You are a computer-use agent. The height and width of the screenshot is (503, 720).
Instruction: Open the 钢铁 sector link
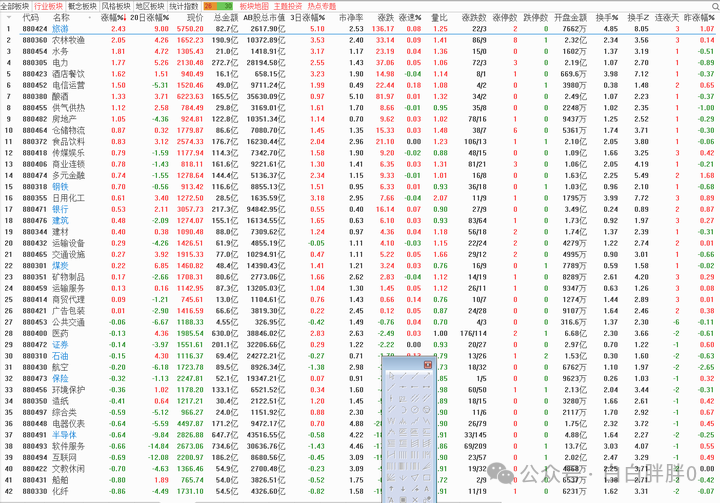[60, 187]
